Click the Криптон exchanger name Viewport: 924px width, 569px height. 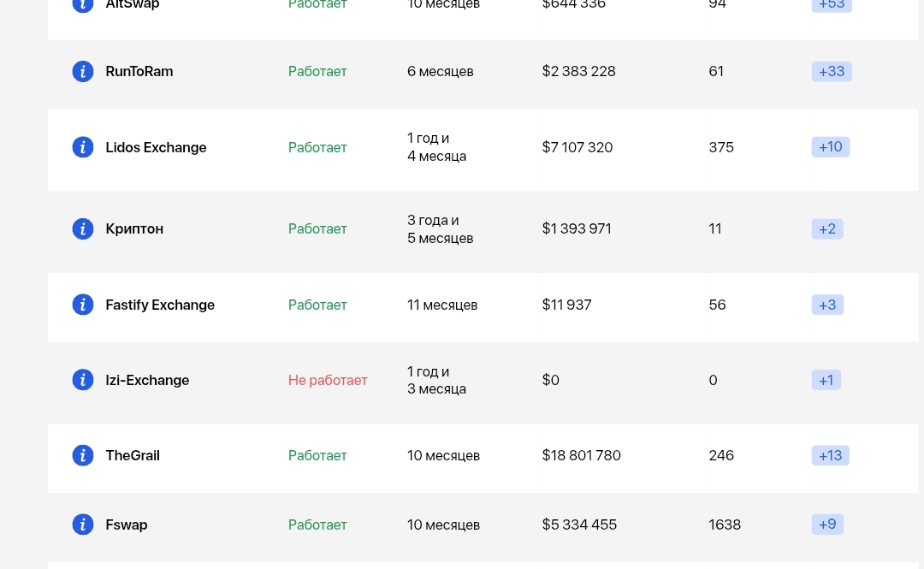pyautogui.click(x=134, y=228)
